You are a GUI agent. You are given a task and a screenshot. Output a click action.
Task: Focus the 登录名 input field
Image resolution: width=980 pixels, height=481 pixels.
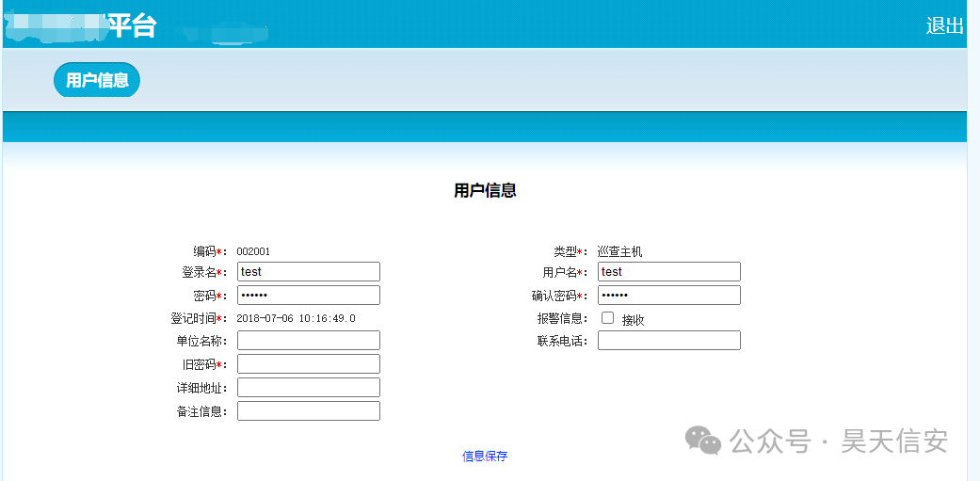308,272
